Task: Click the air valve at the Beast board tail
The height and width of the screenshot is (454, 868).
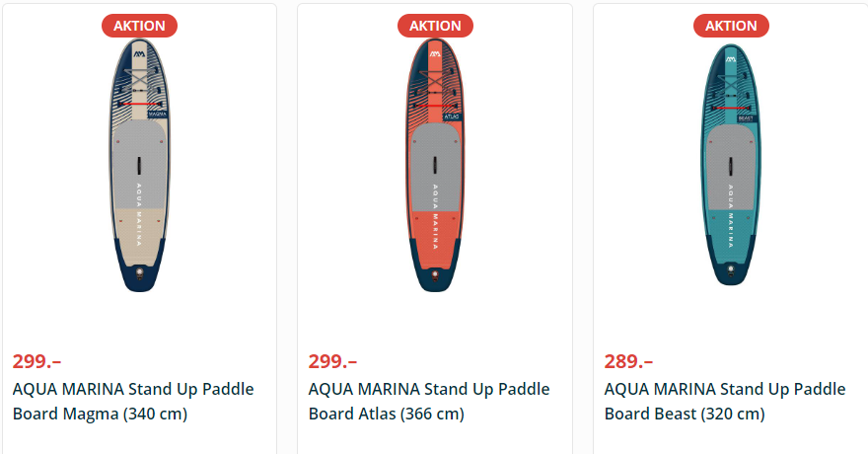Action: click(731, 266)
